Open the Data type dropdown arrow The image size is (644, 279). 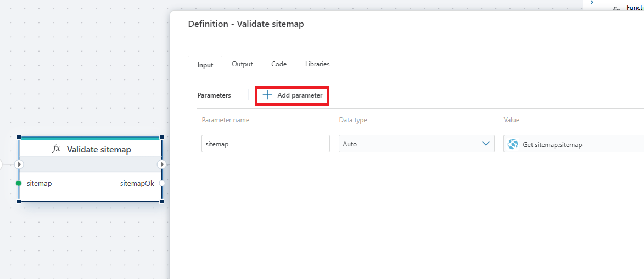[485, 144]
